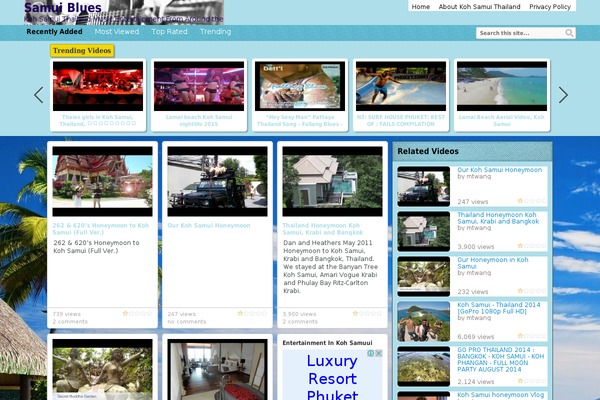The image size is (600, 400).
Task: Close the Luxury Resort Phuket ad
Action: coord(378,353)
